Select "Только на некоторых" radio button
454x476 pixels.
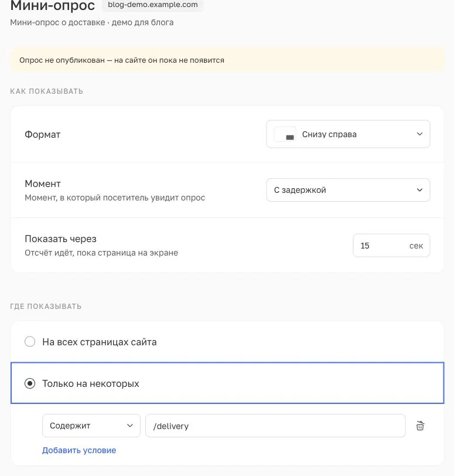pos(30,383)
